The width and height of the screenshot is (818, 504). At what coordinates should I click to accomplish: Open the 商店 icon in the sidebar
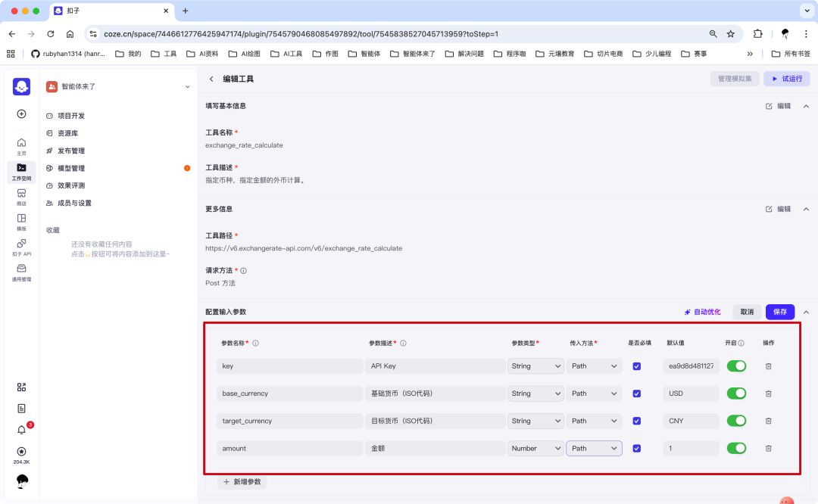[x=21, y=195]
